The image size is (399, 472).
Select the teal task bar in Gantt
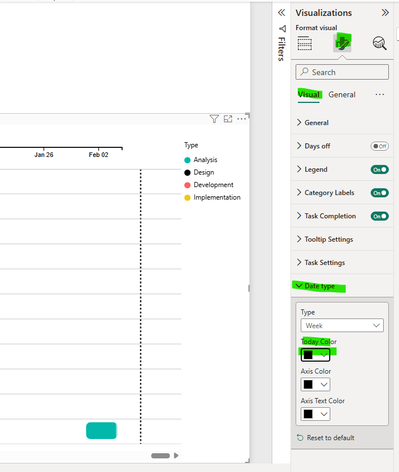point(101,430)
